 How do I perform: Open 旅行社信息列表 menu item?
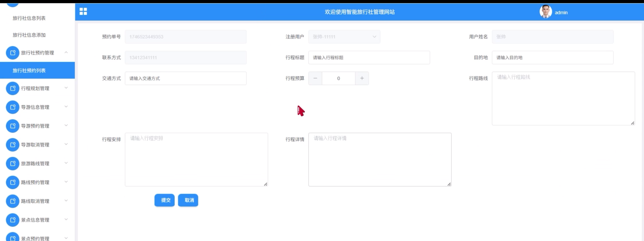click(x=29, y=18)
